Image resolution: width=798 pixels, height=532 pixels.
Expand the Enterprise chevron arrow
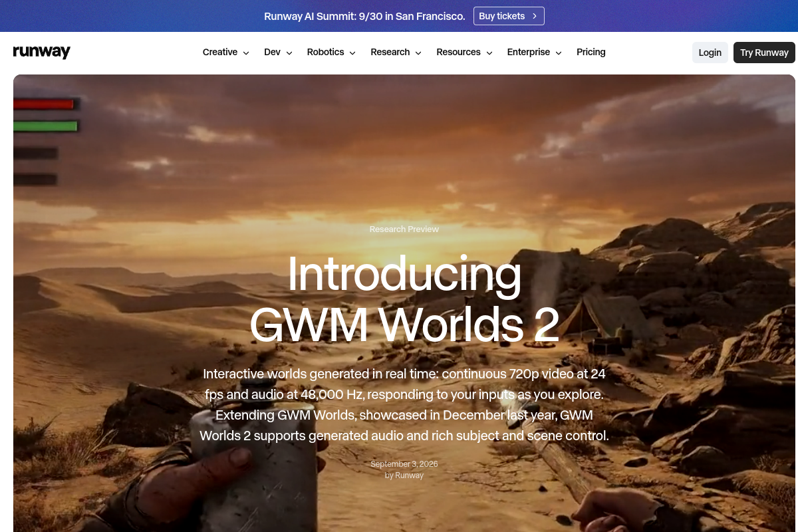pos(559,53)
